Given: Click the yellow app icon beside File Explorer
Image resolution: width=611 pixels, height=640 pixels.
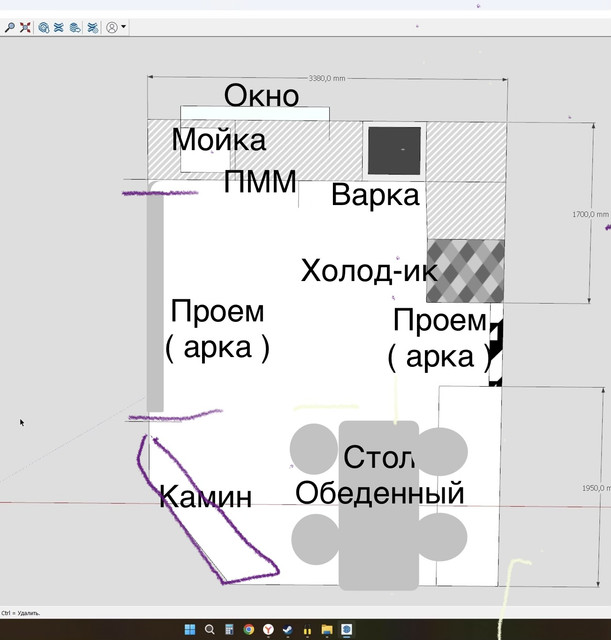Looking at the screenshot, I should [x=307, y=629].
